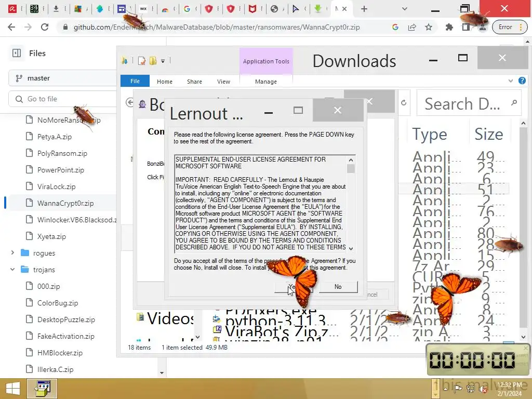Collapse the trojans folder
The height and width of the screenshot is (399, 532).
pos(12,270)
